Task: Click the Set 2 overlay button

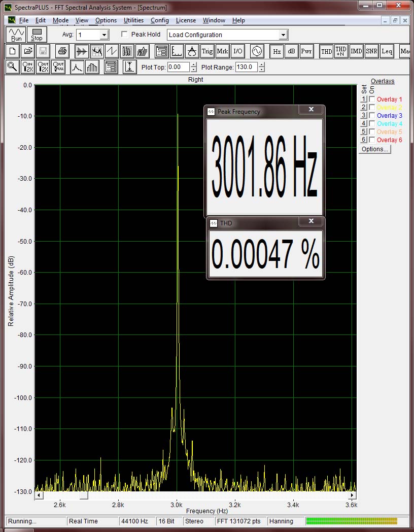Action: pyautogui.click(x=363, y=108)
